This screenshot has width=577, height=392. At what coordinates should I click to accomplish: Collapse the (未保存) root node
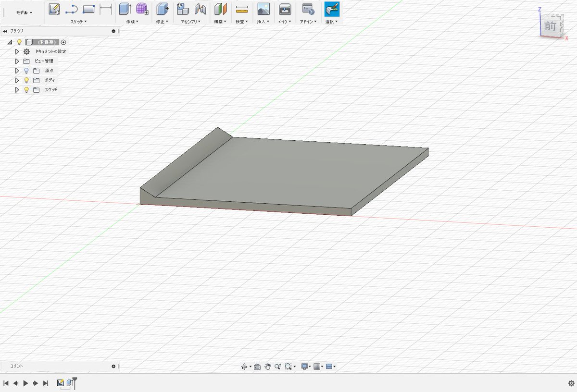pos(10,42)
